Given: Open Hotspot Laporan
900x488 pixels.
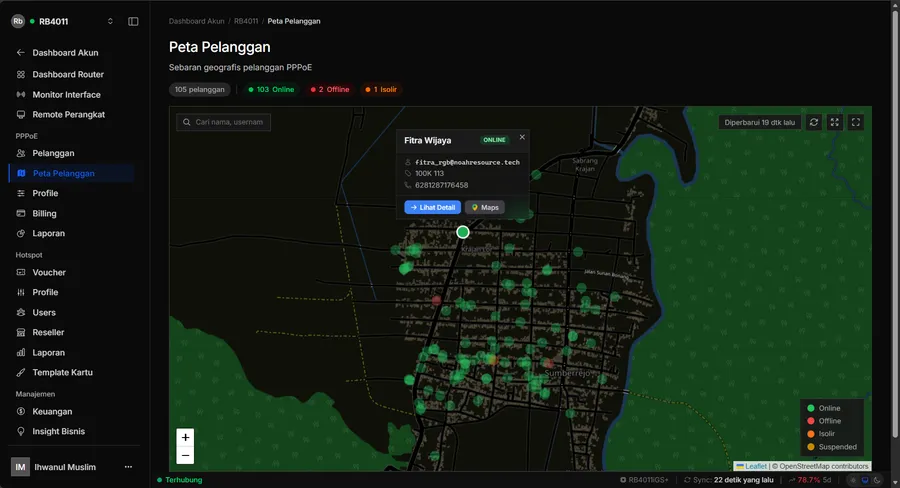Looking at the screenshot, I should (72, 353).
